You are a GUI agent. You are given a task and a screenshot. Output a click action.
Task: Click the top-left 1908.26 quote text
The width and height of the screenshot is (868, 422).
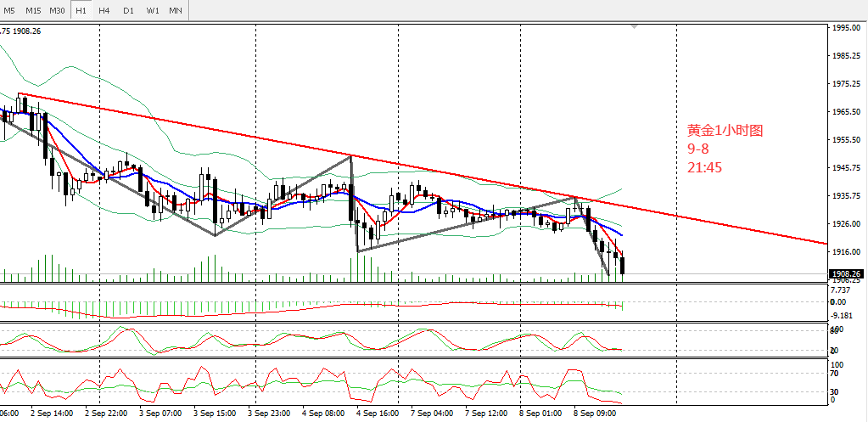tap(26, 31)
